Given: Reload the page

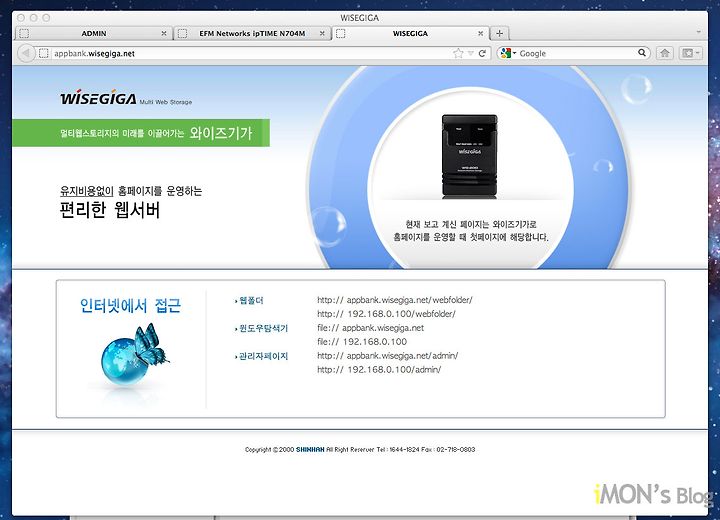Looking at the screenshot, I should [482, 53].
